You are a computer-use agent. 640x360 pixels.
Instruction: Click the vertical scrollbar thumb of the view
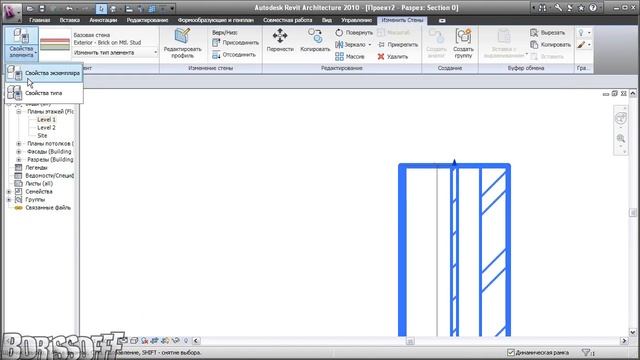click(633, 213)
